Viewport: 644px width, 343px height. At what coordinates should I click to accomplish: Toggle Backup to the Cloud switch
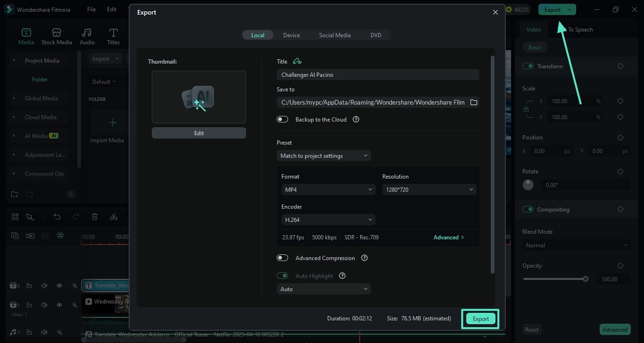coord(282,119)
